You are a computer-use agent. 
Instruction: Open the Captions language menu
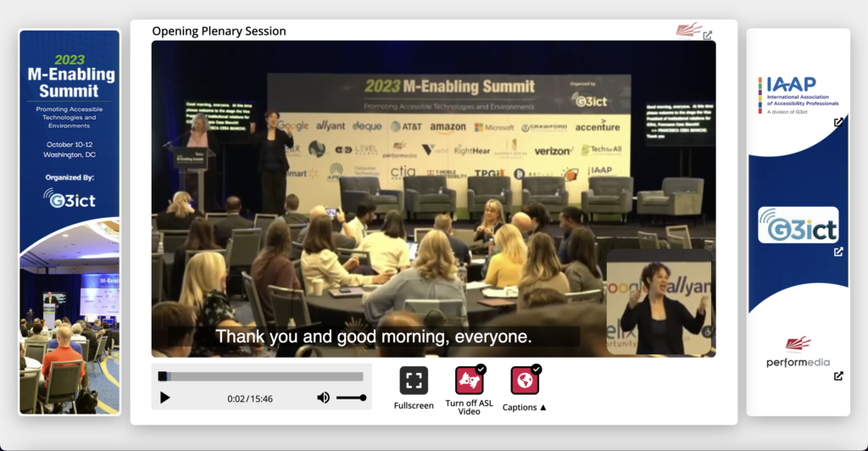click(524, 380)
